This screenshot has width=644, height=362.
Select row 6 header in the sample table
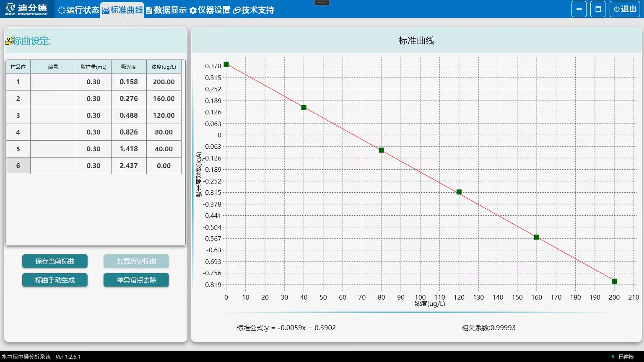[18, 165]
